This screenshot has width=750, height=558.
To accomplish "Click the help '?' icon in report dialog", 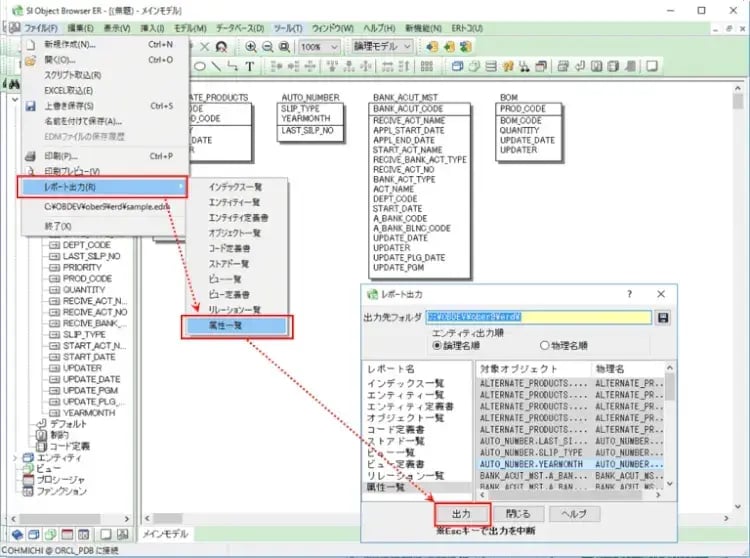I will pos(629,294).
